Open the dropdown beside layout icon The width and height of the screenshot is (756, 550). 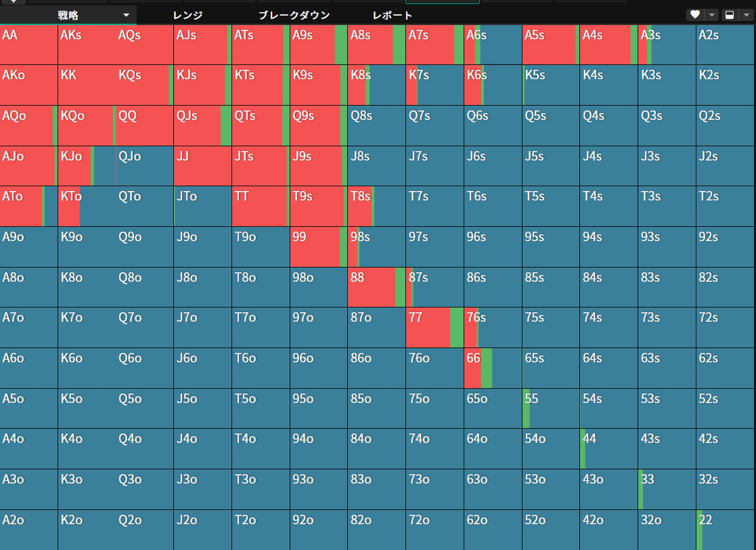[747, 14]
